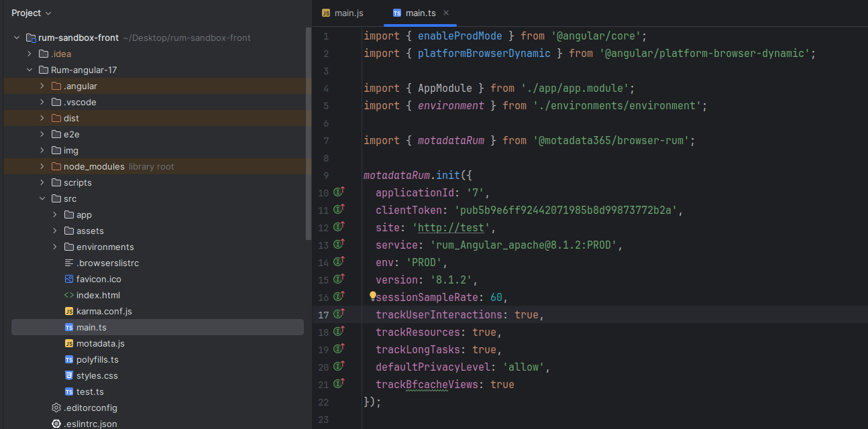Expand the environments folder
Viewport: 868px width, 429px height.
point(55,247)
